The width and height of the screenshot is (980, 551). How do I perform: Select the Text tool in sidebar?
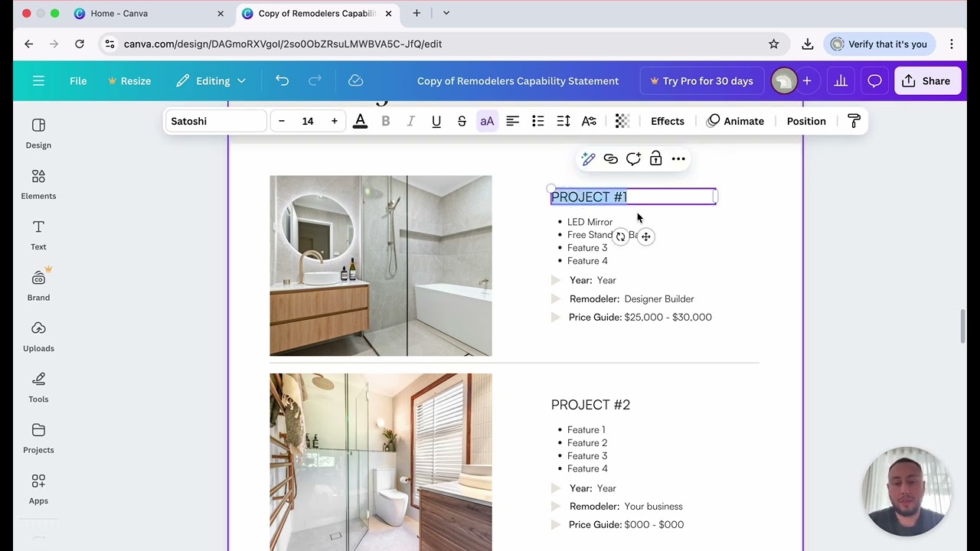coord(38,235)
